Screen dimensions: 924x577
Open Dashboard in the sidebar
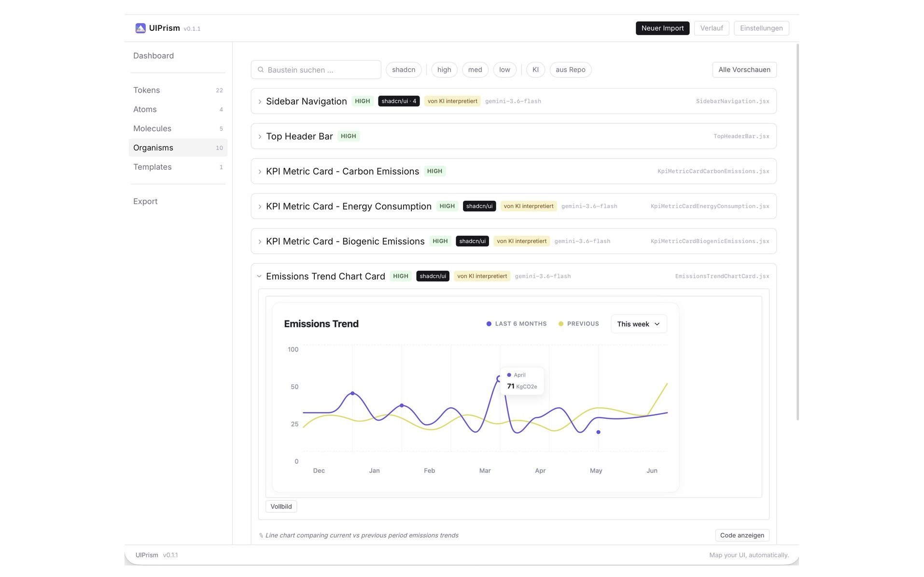pos(154,55)
